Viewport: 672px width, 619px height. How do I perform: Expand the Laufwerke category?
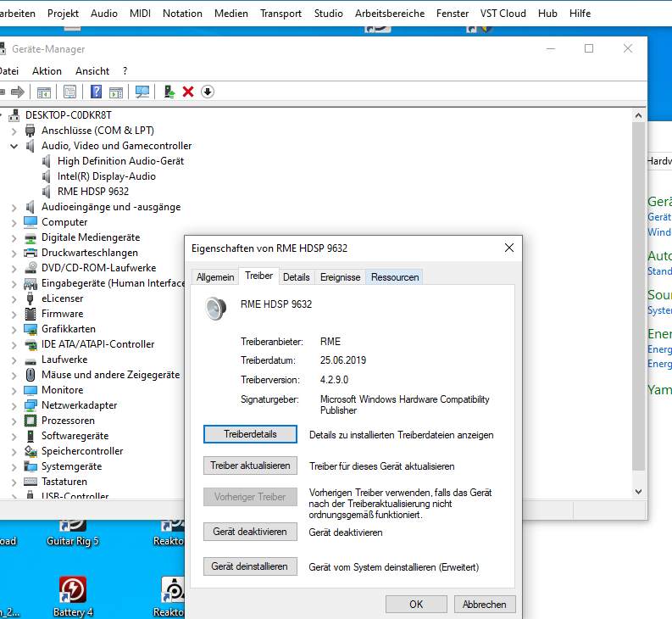[14, 360]
